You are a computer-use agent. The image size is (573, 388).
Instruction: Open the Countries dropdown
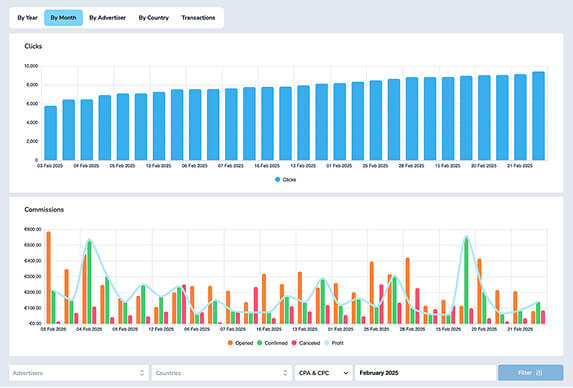[222, 373]
